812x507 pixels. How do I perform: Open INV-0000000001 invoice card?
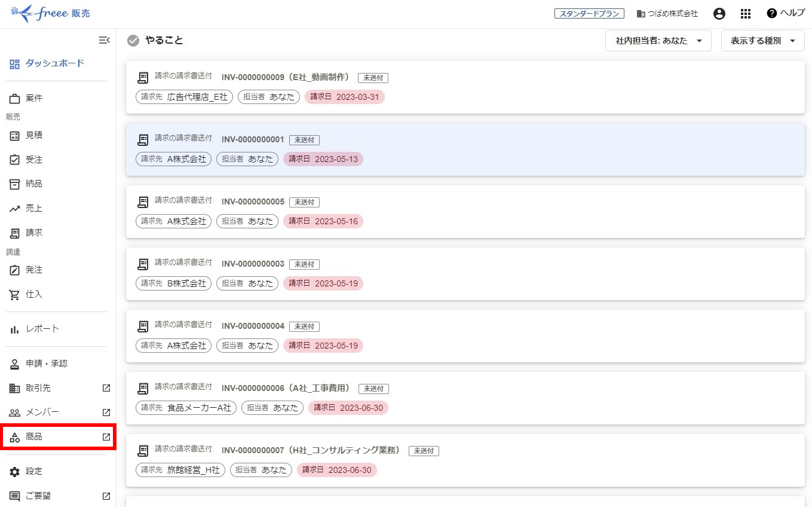coord(465,149)
